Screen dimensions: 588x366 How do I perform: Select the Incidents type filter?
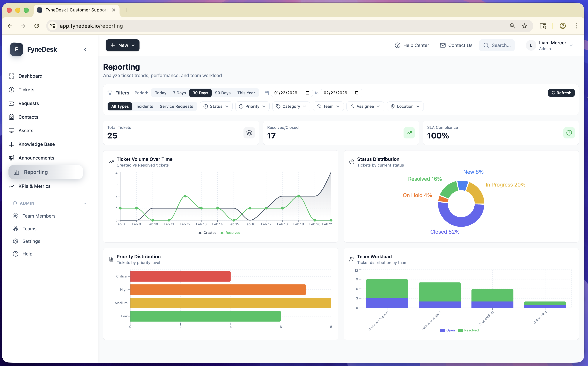click(x=144, y=106)
